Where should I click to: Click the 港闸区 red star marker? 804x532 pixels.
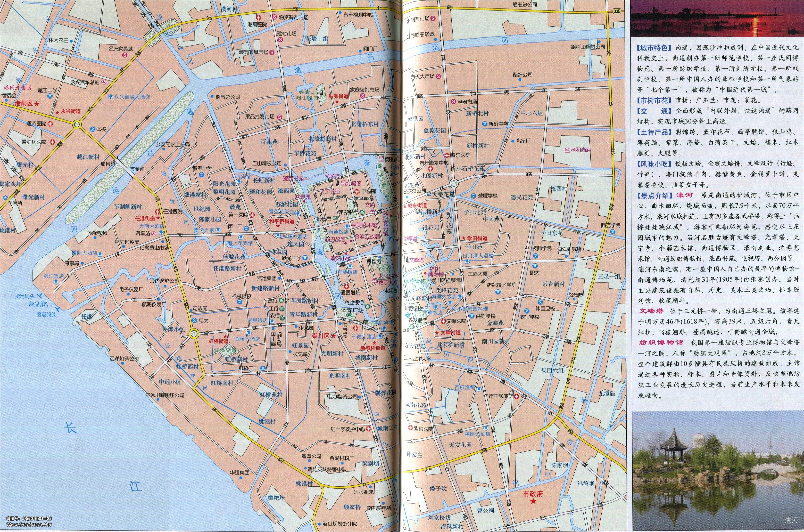click(37, 104)
